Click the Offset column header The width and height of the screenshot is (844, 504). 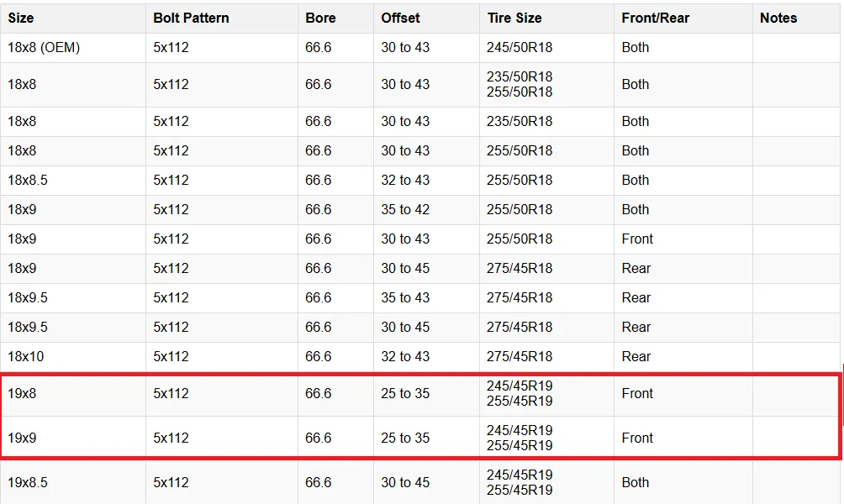click(400, 18)
